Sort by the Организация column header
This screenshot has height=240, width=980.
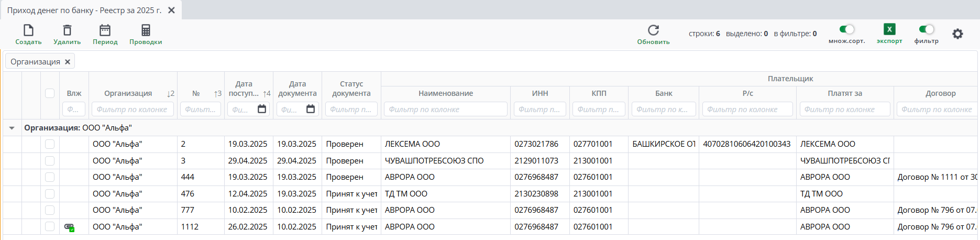tap(128, 93)
